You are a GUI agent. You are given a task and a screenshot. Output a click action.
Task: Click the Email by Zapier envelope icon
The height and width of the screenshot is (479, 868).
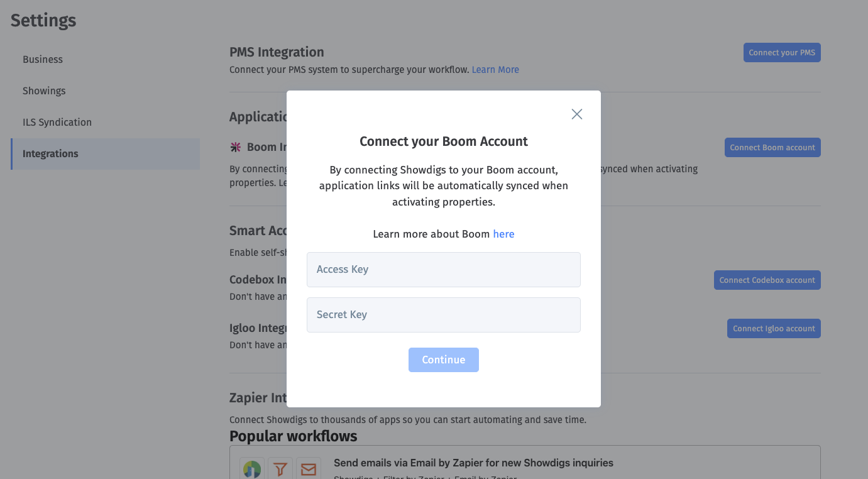309,468
